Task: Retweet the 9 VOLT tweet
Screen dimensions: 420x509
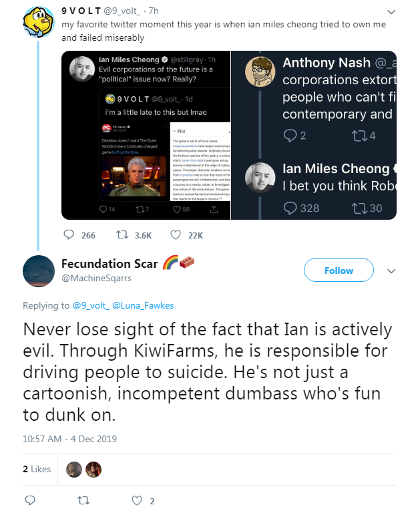Action: click(122, 234)
